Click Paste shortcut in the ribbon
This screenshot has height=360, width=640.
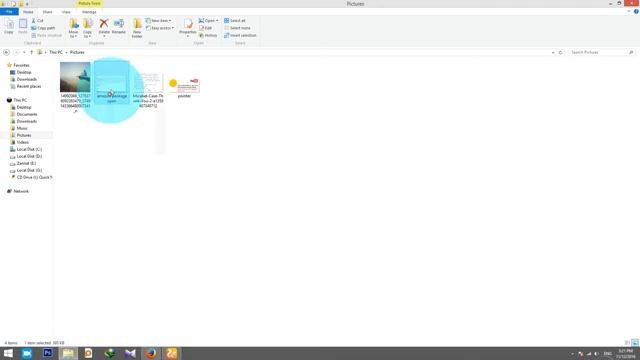[x=46, y=36]
